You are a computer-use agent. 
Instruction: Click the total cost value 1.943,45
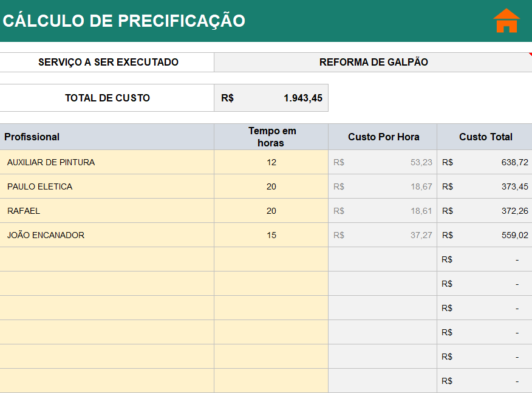[x=302, y=98]
